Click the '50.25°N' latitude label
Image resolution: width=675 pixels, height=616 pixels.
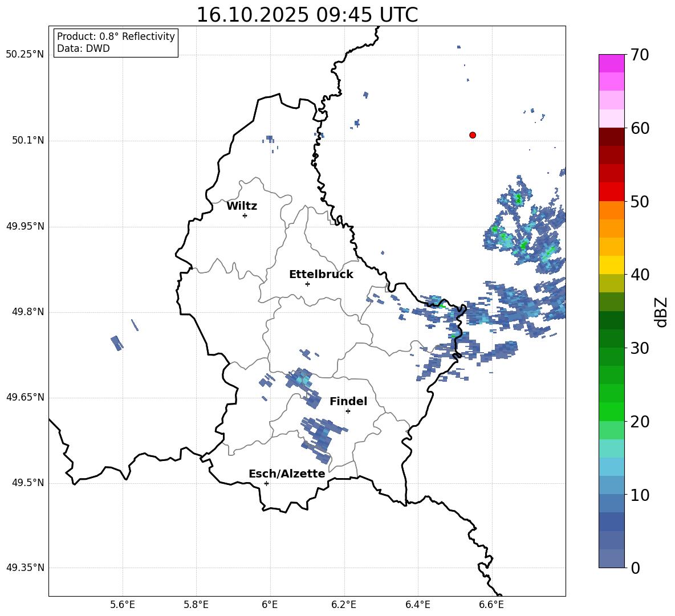pyautogui.click(x=25, y=55)
